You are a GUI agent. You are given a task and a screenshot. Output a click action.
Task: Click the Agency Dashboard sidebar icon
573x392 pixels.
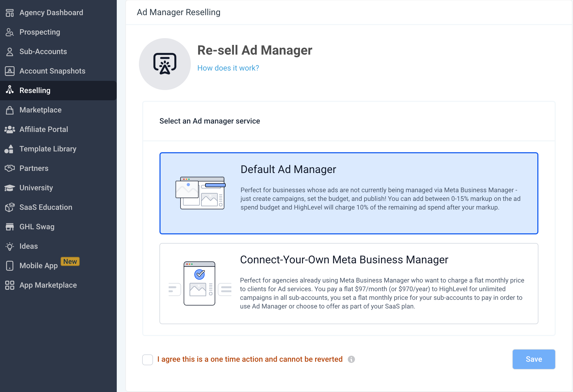[x=10, y=13]
